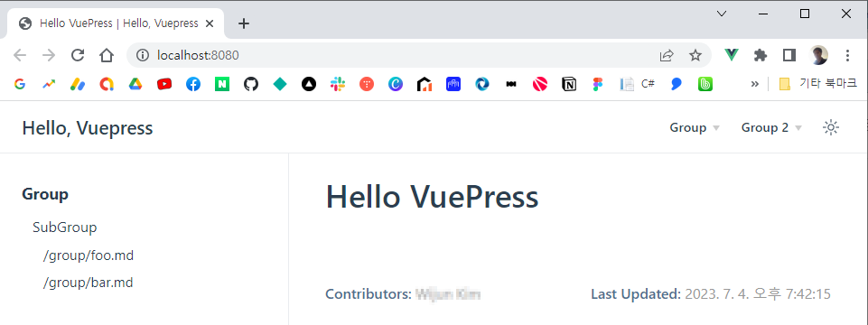Open the Google Trends bookmark icon

pos(49,84)
